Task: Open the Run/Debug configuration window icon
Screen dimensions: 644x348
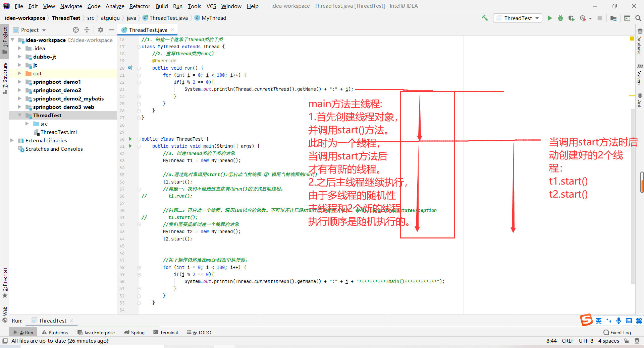Action: (627, 18)
